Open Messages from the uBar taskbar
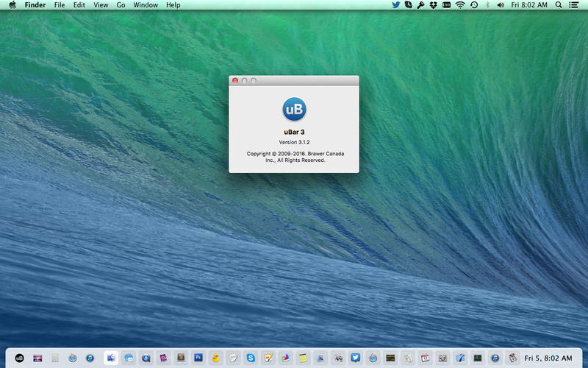Image resolution: width=588 pixels, height=368 pixels. (129, 358)
